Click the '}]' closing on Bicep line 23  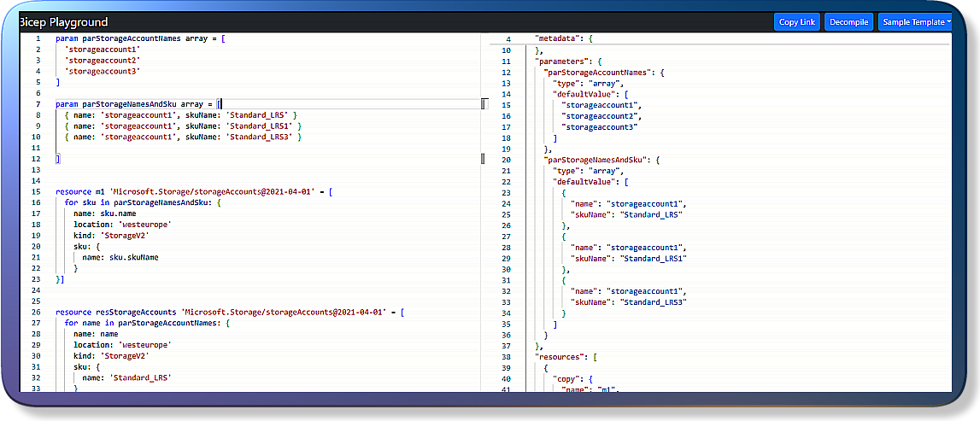[60, 279]
